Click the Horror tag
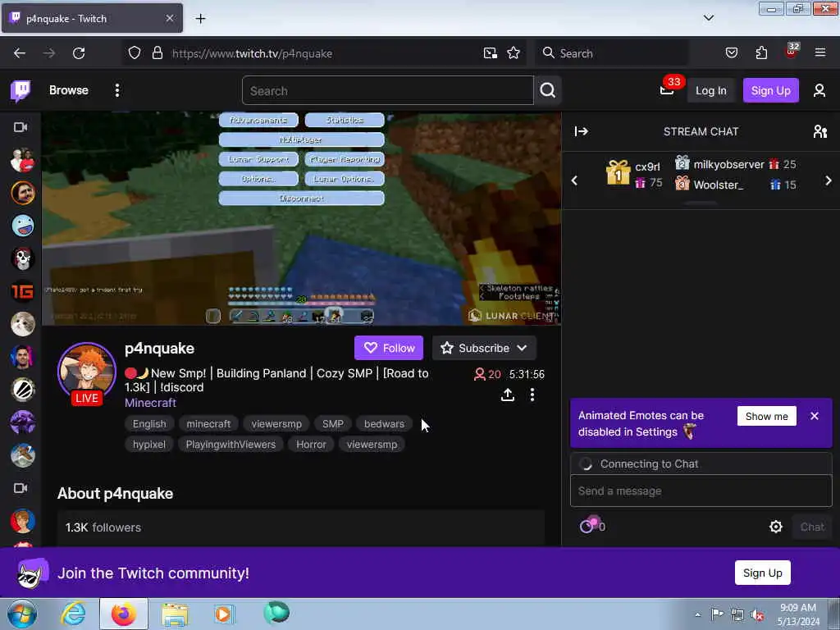 (x=311, y=444)
